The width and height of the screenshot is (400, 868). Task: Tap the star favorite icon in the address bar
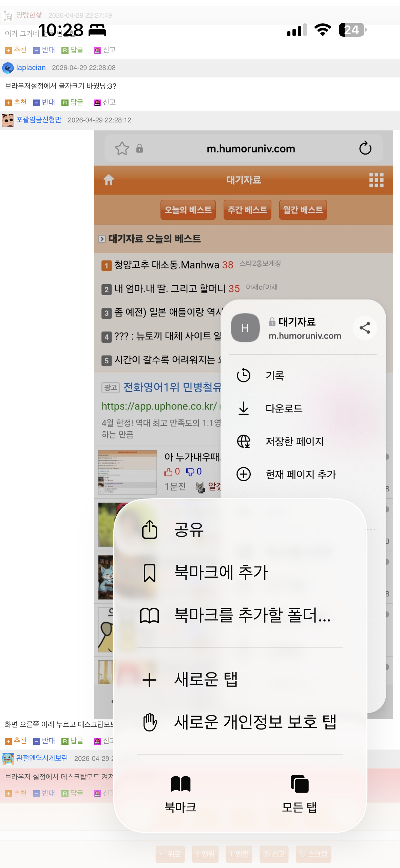pos(122,148)
